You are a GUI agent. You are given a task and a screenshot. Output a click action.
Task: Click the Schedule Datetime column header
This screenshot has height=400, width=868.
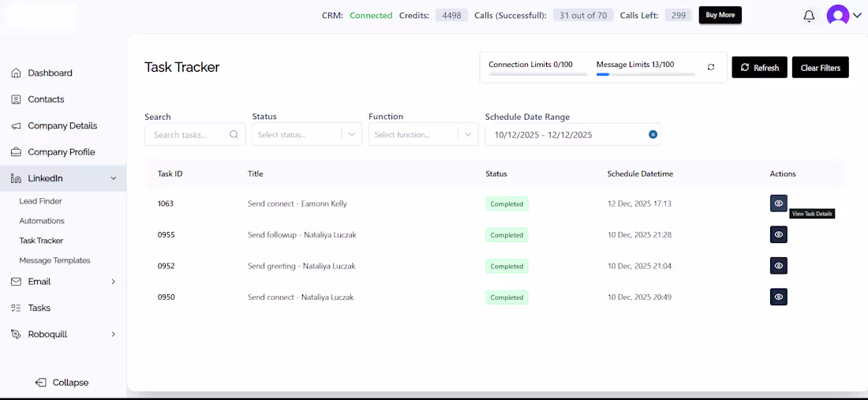(640, 174)
